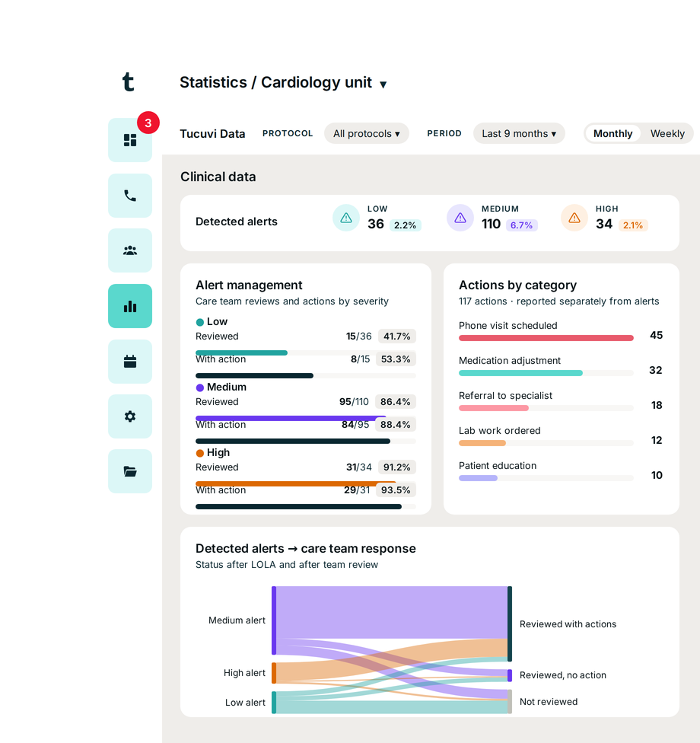Expand the Cardiology unit selector arrow

383,85
